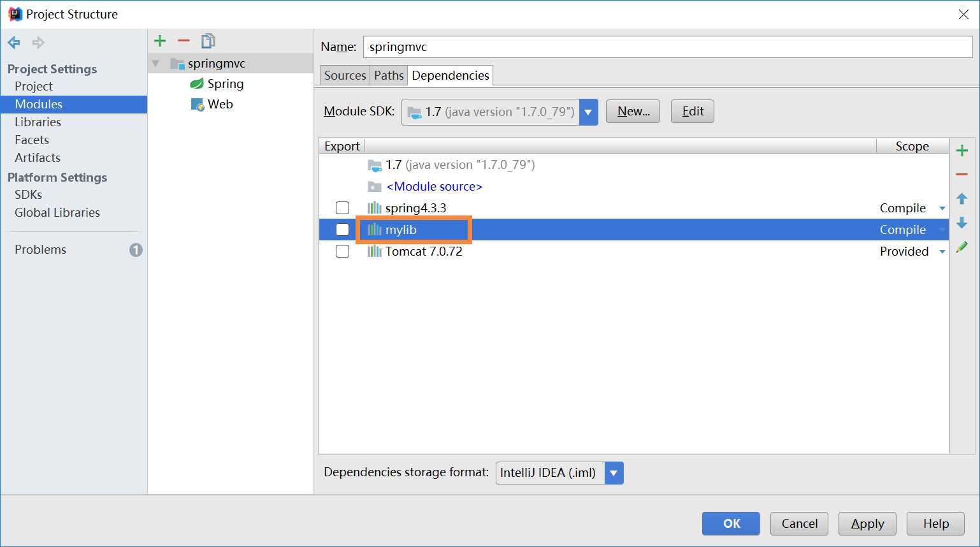Click the New... SDK button
The image size is (980, 547).
[633, 111]
